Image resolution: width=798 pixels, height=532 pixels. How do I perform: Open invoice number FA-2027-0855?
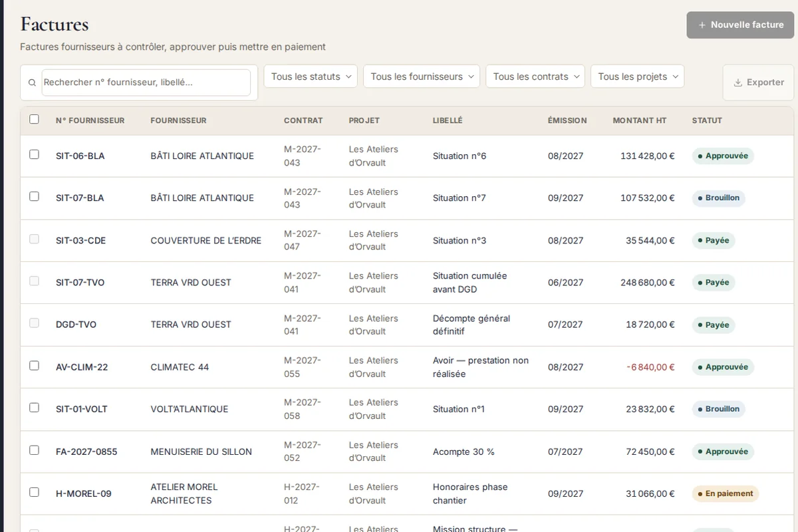(86, 452)
